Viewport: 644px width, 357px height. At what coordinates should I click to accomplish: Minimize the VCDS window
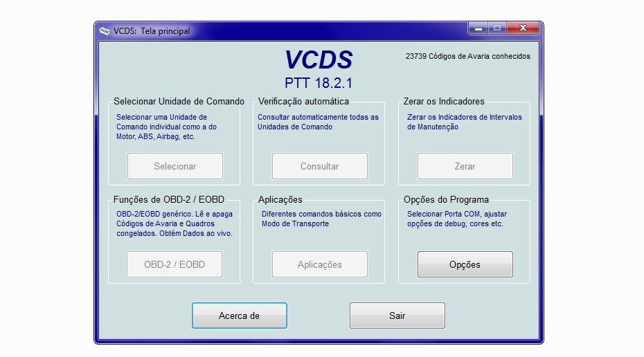478,28
